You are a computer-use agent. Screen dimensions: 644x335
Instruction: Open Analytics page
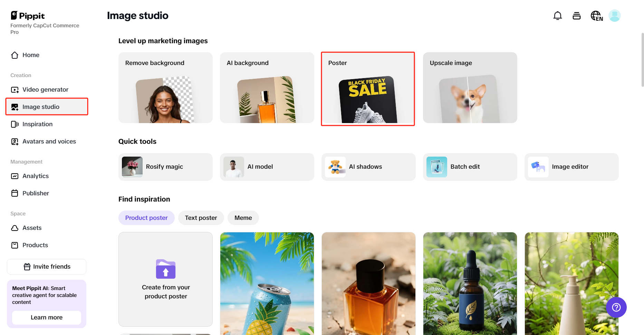35,176
